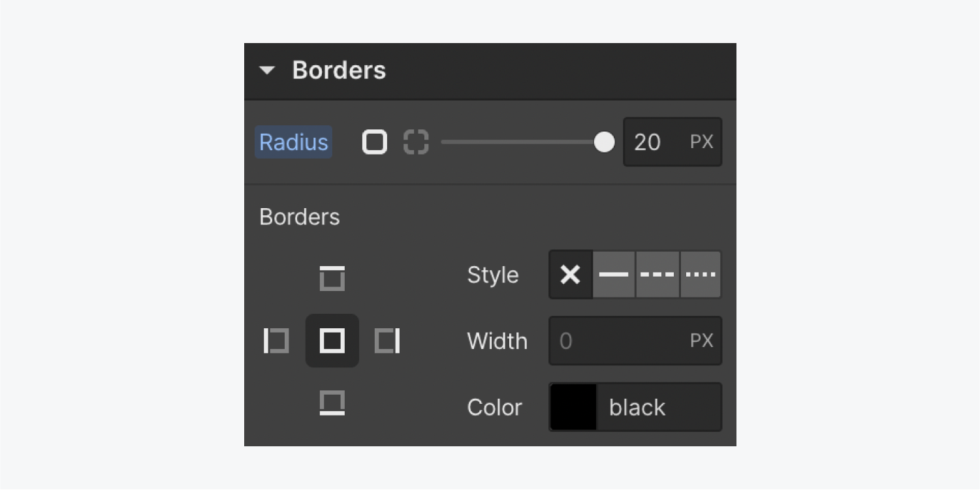Select the individual corners radius icon
Image resolution: width=980 pixels, height=490 pixels.
(416, 142)
